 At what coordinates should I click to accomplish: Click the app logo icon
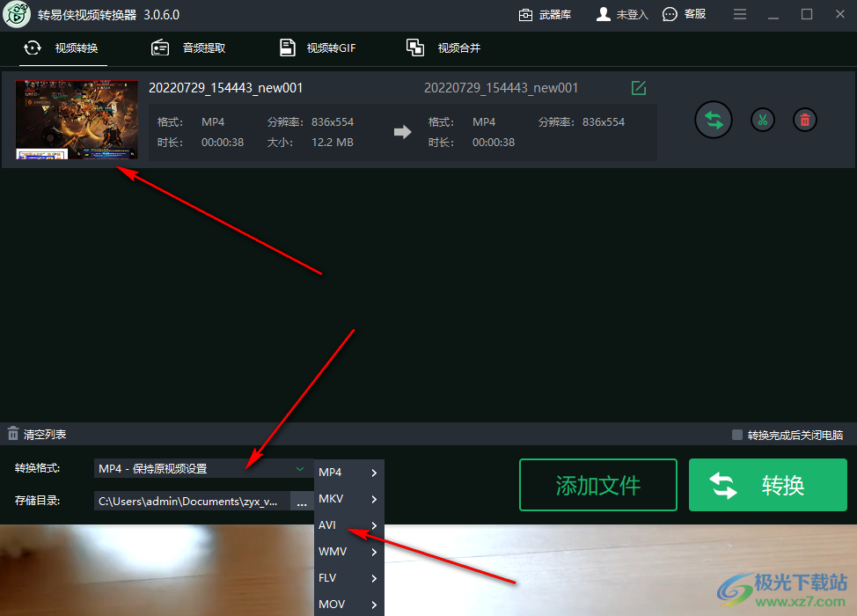coord(17,15)
